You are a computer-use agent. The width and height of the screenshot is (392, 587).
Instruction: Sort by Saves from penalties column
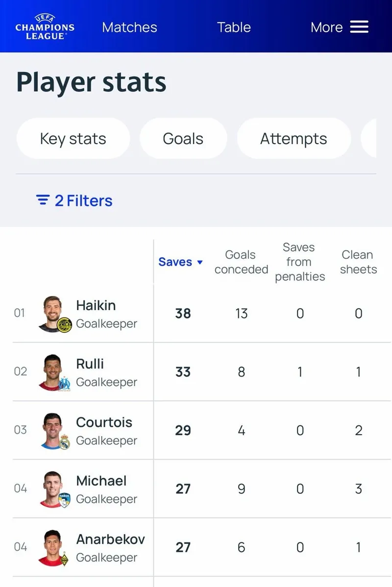[x=299, y=262]
